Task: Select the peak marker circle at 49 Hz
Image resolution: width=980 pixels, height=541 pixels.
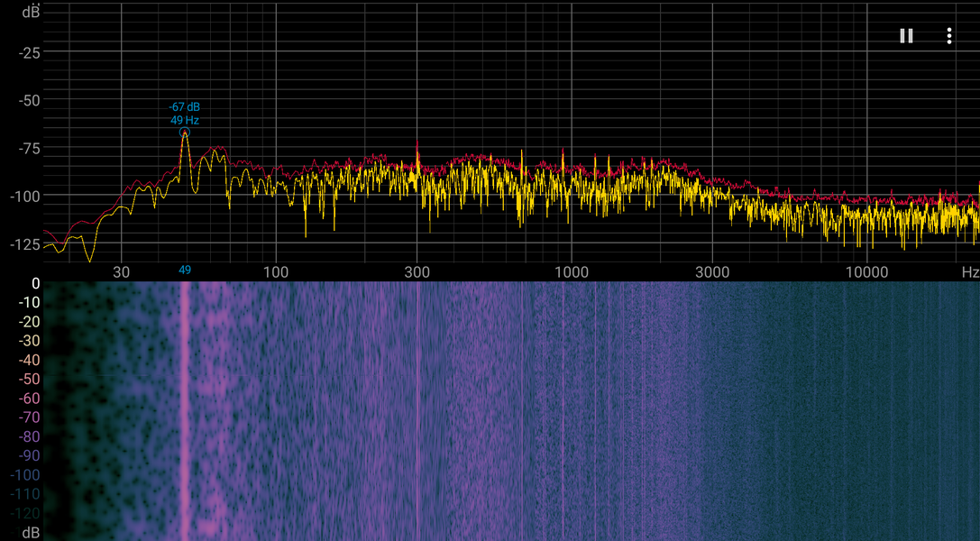Action: [x=185, y=133]
